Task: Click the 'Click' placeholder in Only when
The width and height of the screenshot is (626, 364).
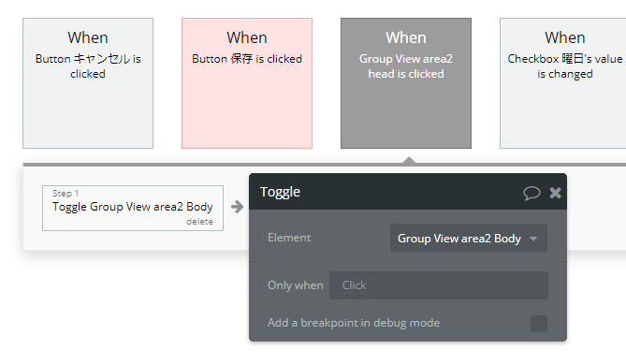Action: (x=354, y=285)
